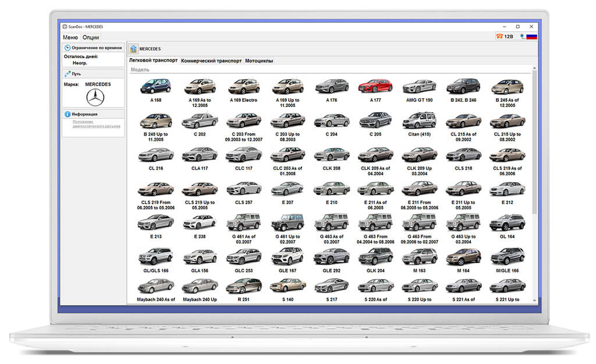Image resolution: width=596 pixels, height=364 pixels.
Task: Open the Опции menu
Action: [x=91, y=37]
